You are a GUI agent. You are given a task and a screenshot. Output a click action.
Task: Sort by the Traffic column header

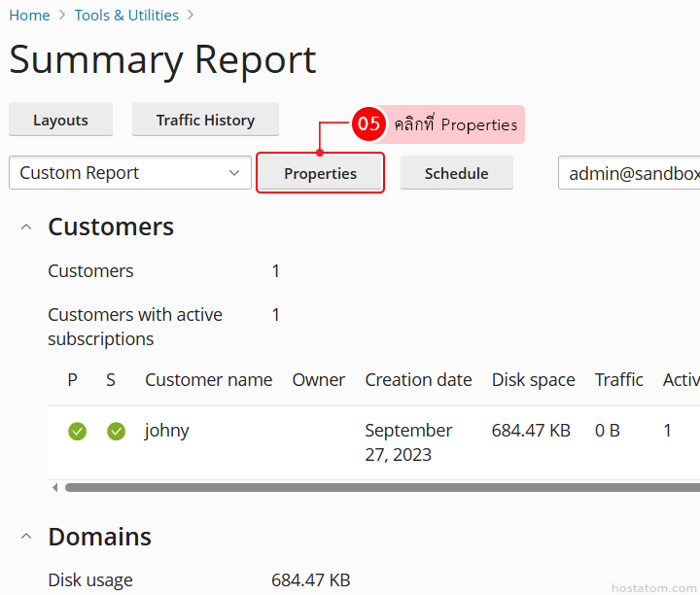[619, 380]
